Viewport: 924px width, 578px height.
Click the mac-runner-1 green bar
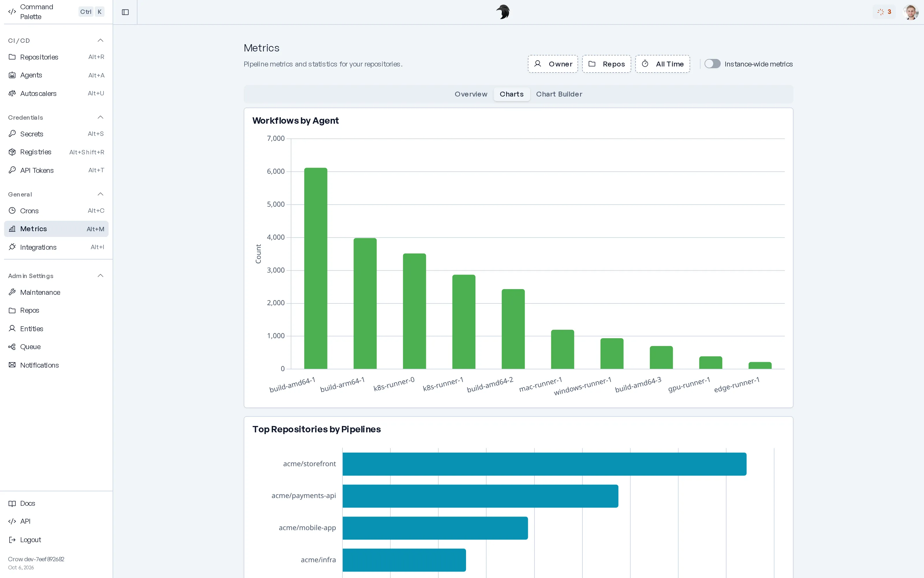[562, 349]
